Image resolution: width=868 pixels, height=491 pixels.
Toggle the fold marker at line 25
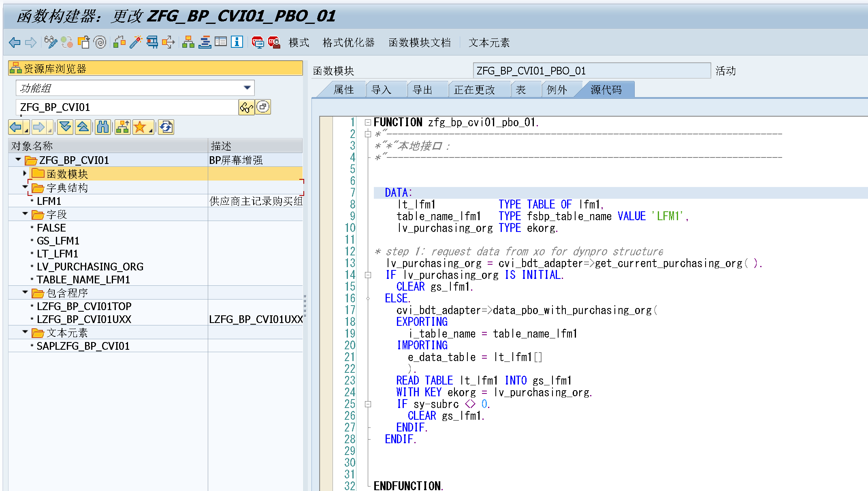[368, 404]
